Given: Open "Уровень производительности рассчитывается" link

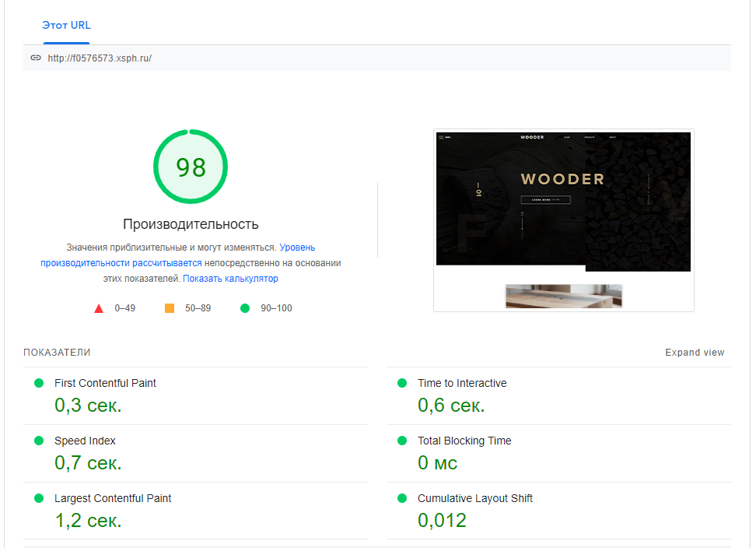Looking at the screenshot, I should [121, 263].
